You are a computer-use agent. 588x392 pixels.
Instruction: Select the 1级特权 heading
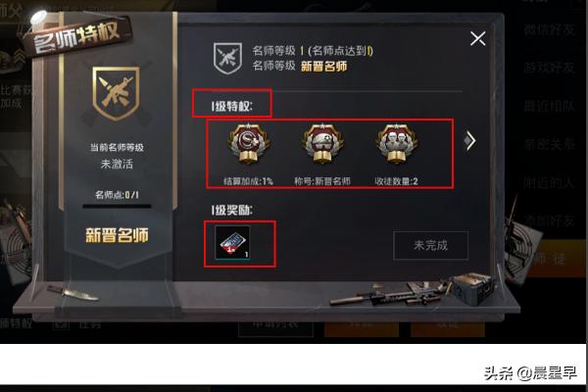(231, 106)
